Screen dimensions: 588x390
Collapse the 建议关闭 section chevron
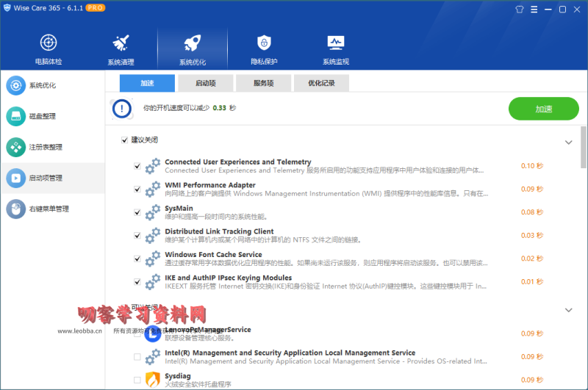[568, 142]
